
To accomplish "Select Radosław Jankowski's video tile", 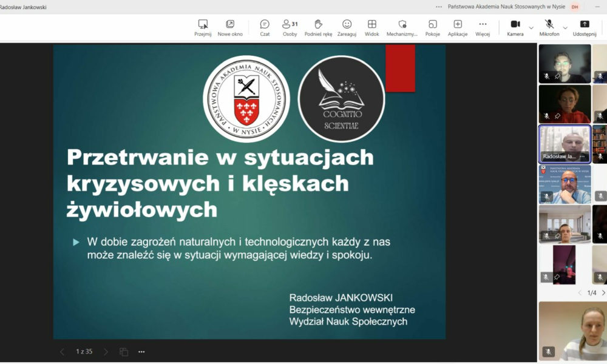I will [x=565, y=144].
